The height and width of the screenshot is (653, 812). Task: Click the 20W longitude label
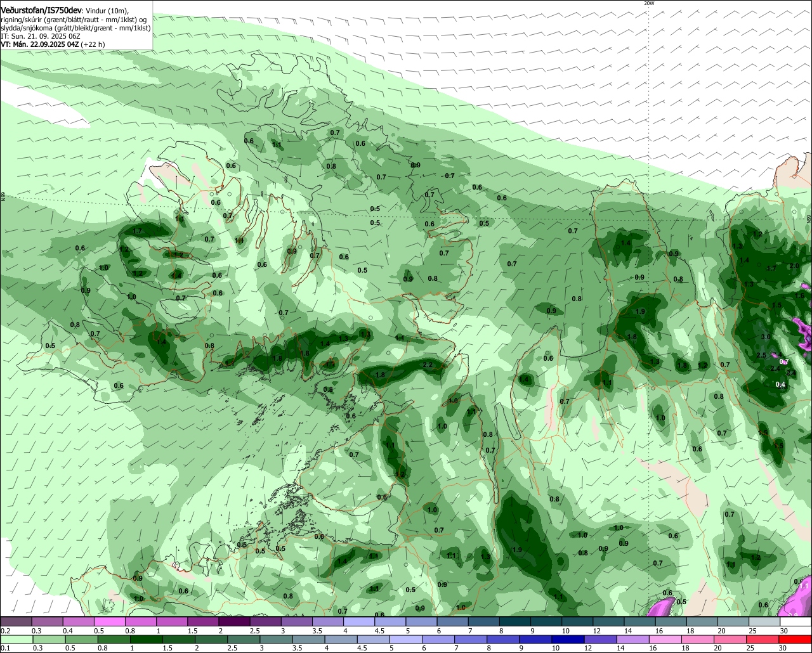tap(648, 3)
